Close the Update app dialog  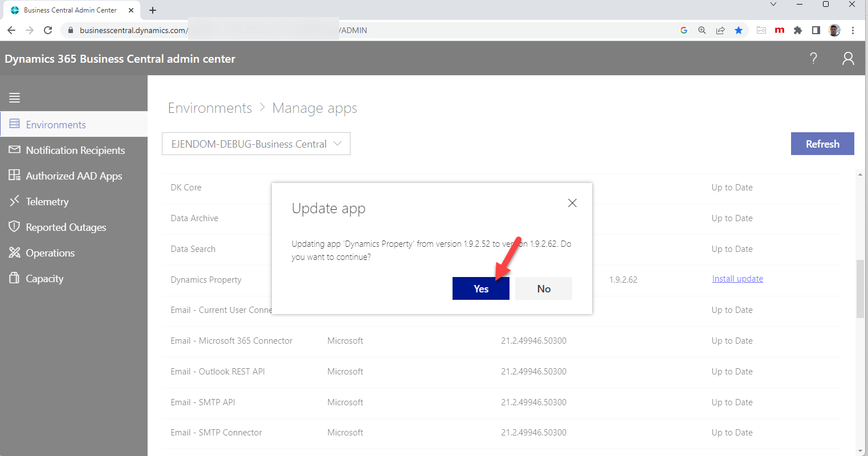pos(572,203)
